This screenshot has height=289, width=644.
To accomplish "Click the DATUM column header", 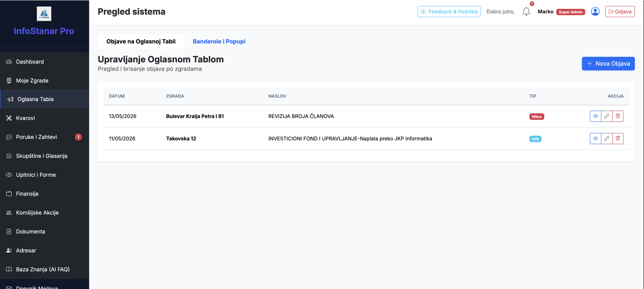I will pyautogui.click(x=117, y=96).
